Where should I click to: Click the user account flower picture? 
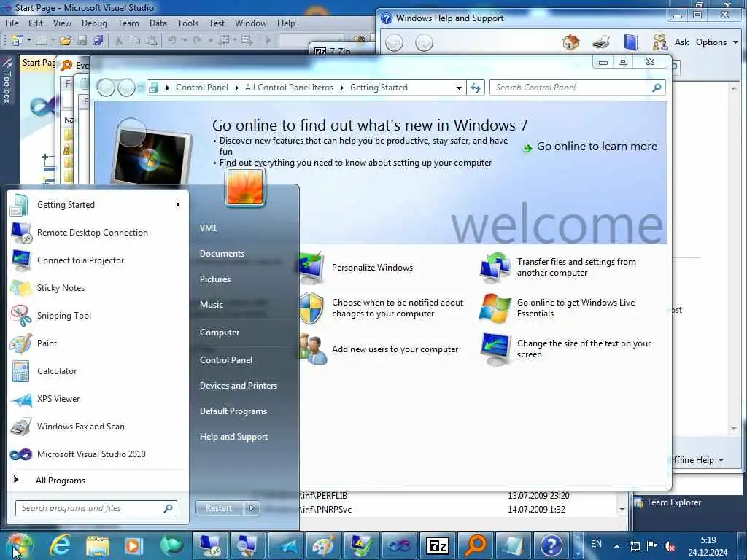pyautogui.click(x=245, y=187)
